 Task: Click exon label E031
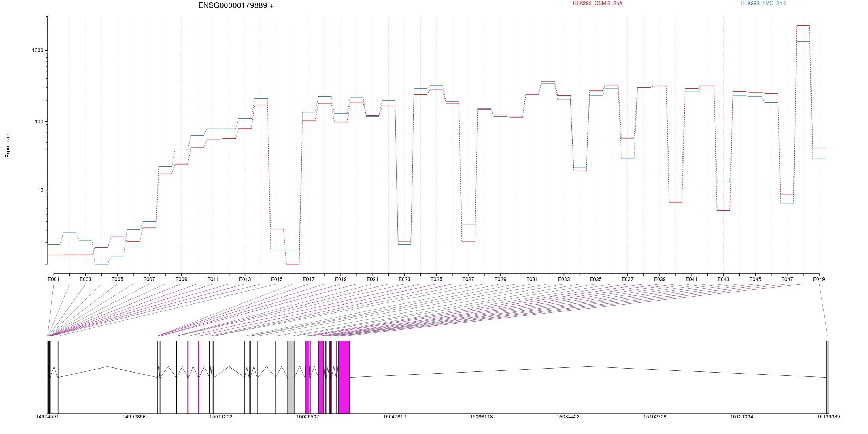[532, 279]
